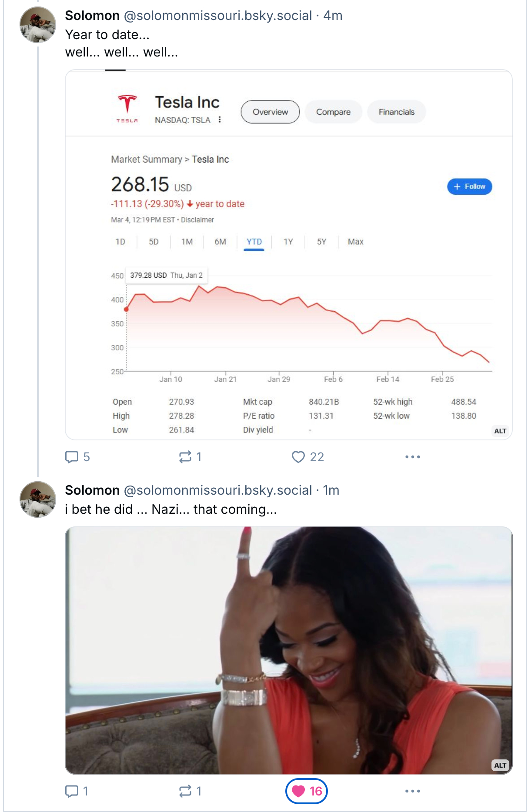Open more options on the second post
The image size is (528, 812).
tap(412, 791)
